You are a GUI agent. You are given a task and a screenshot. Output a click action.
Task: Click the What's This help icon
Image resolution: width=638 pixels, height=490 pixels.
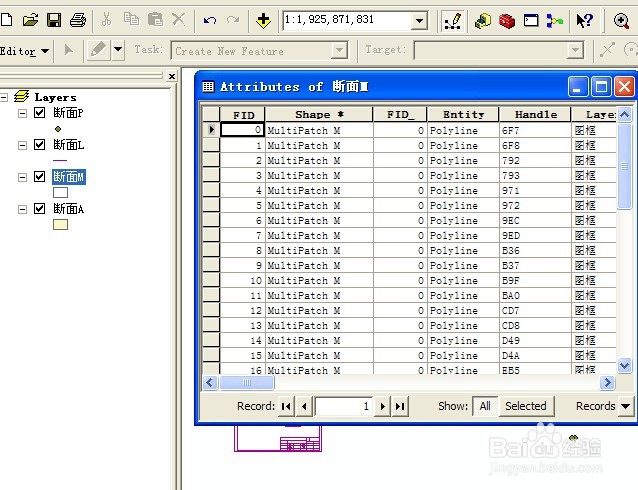(585, 20)
